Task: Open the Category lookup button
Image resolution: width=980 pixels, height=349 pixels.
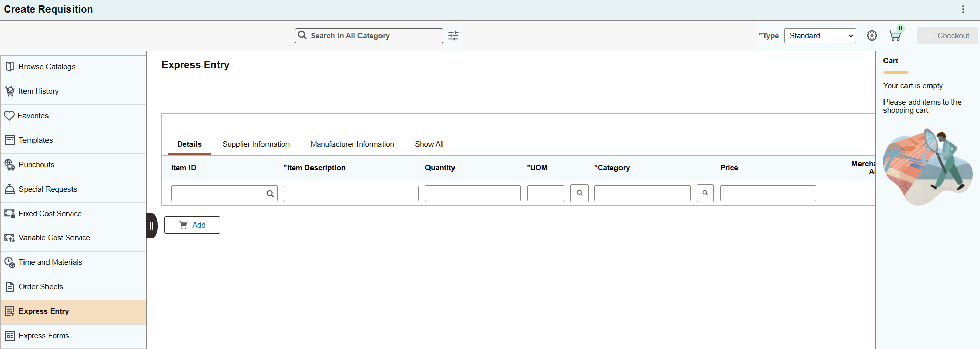Action: (705, 193)
